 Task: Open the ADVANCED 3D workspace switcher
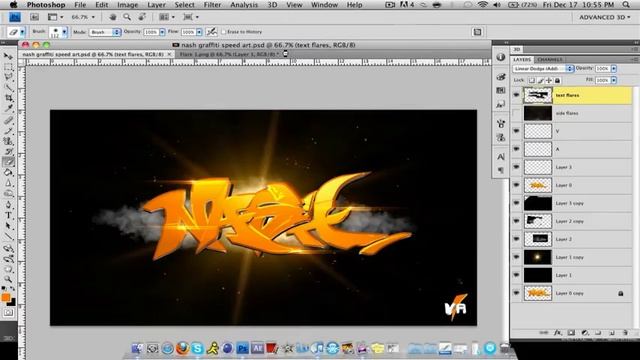coord(604,17)
